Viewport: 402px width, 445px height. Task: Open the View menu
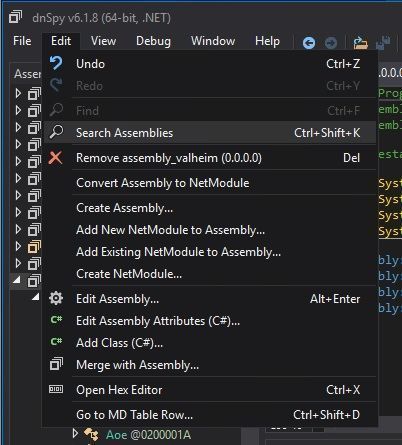pos(103,41)
